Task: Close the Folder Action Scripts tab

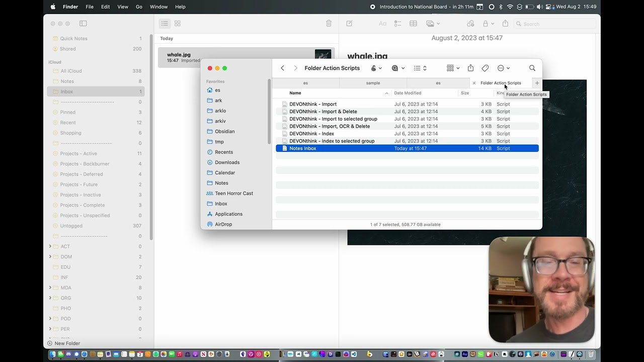Action: pos(474,83)
